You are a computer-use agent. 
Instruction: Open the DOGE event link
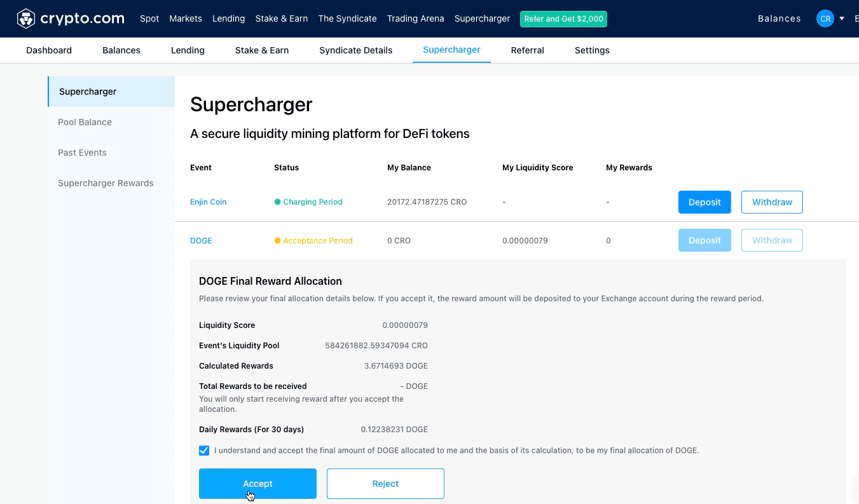[201, 241]
